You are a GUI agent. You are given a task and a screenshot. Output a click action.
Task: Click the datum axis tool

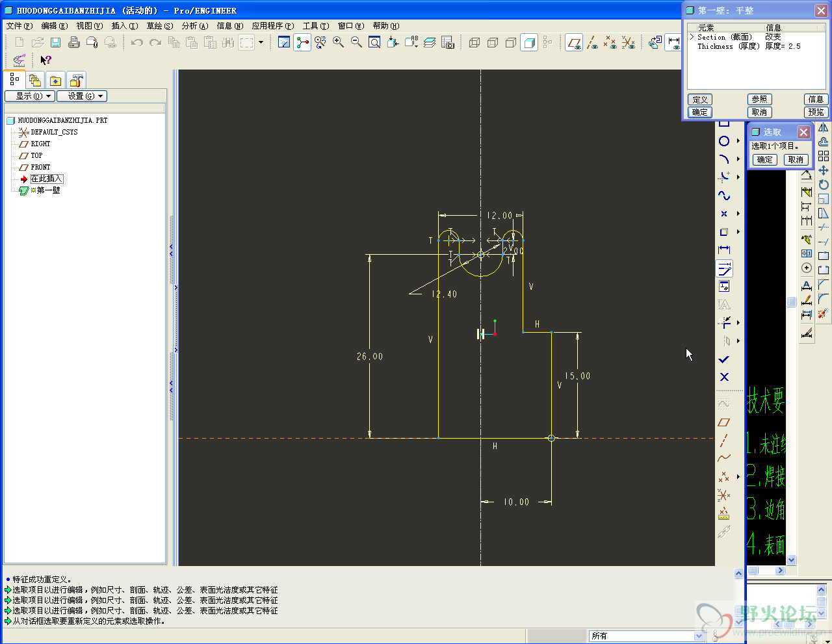coord(724,440)
